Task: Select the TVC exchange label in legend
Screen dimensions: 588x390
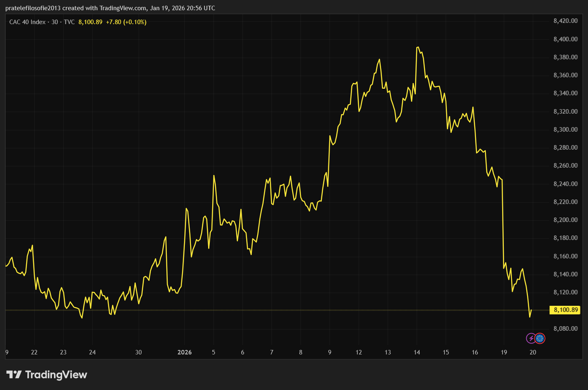Action: 69,22
